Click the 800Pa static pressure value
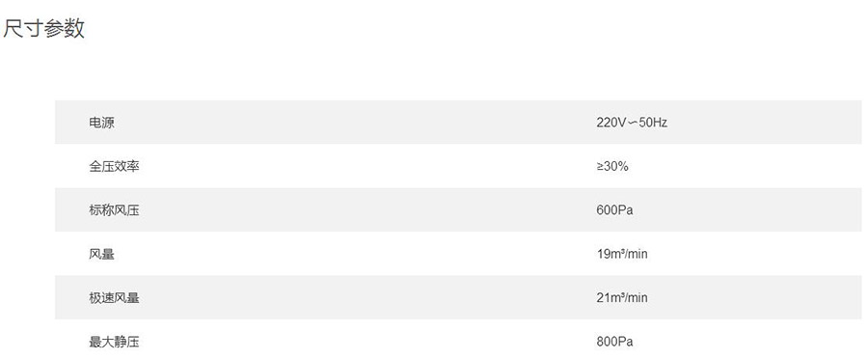Screen dimensions: 868x360 pyautogui.click(x=614, y=342)
